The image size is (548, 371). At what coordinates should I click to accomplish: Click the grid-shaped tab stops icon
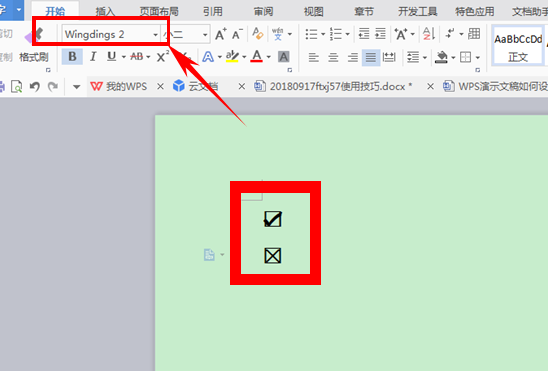coord(474,34)
